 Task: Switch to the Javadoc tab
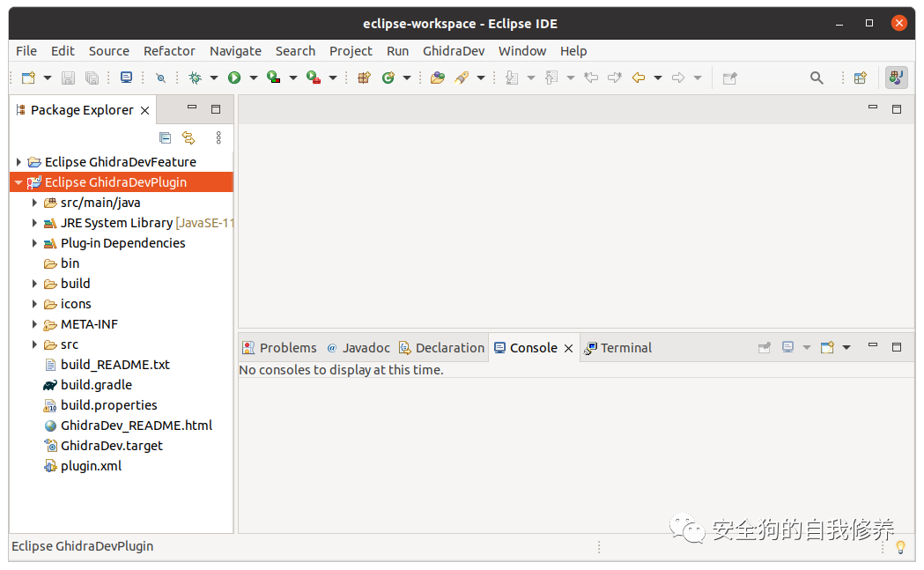359,348
